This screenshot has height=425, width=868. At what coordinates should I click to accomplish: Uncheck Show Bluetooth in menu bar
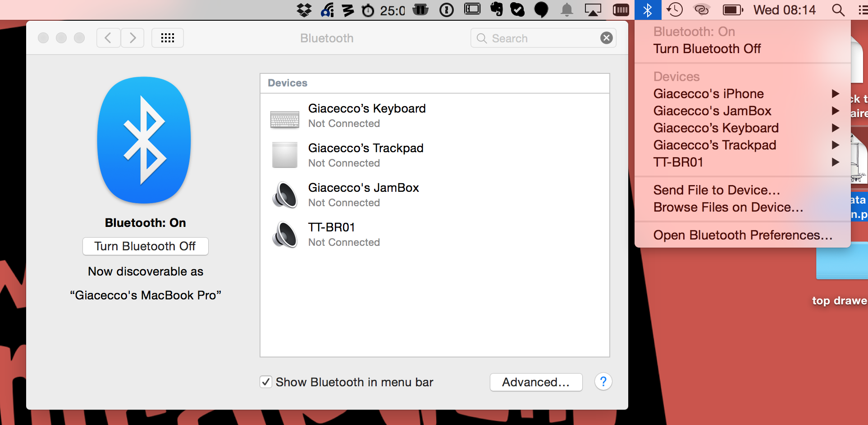(x=265, y=382)
